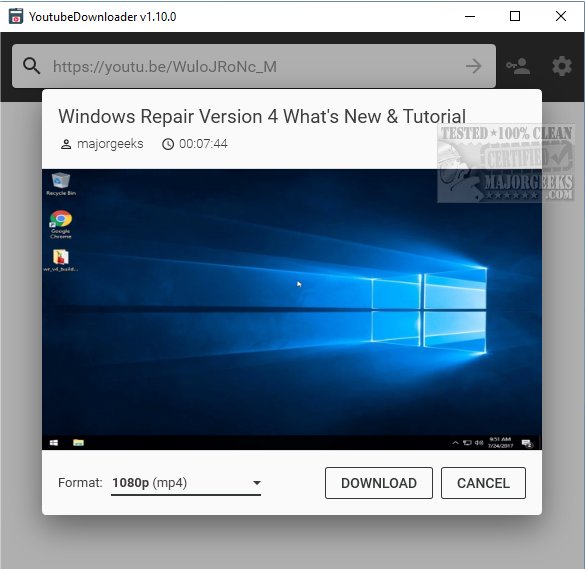Screen dimensions: 585x569
Task: Click the duration text 00:07:44
Action: [x=203, y=144]
